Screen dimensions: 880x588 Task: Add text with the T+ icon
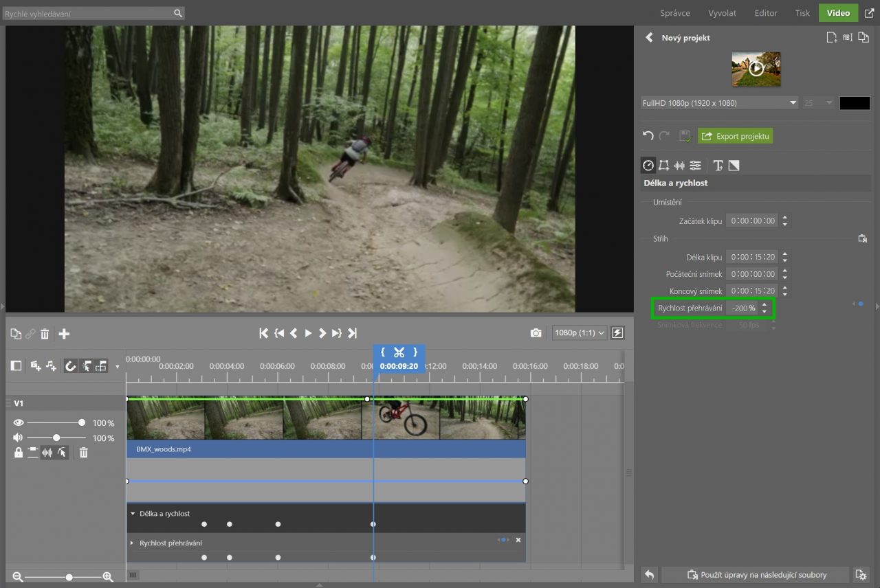718,166
